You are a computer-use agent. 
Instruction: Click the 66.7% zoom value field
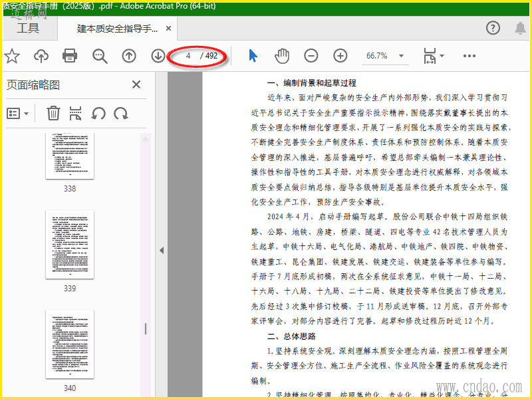tap(376, 56)
